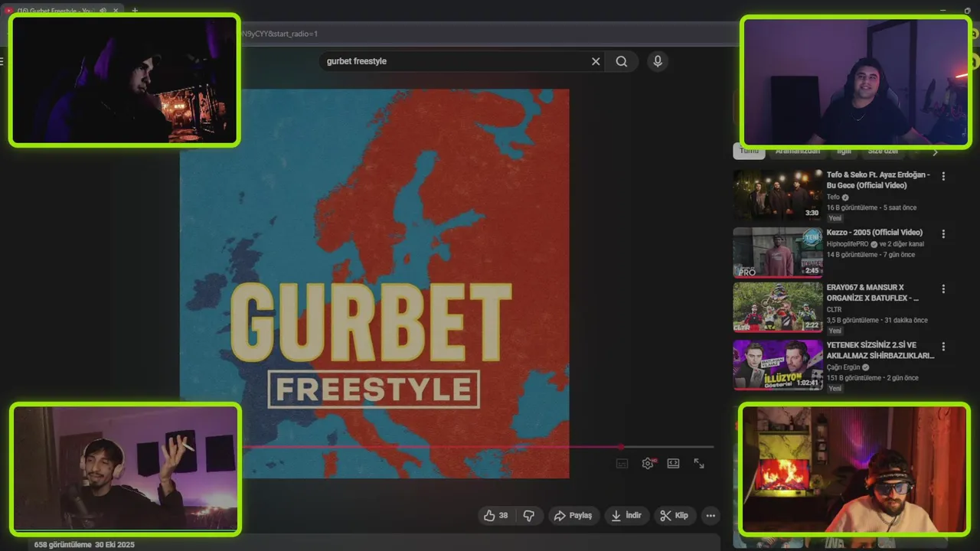Switch to theater mode in the player

point(673,463)
